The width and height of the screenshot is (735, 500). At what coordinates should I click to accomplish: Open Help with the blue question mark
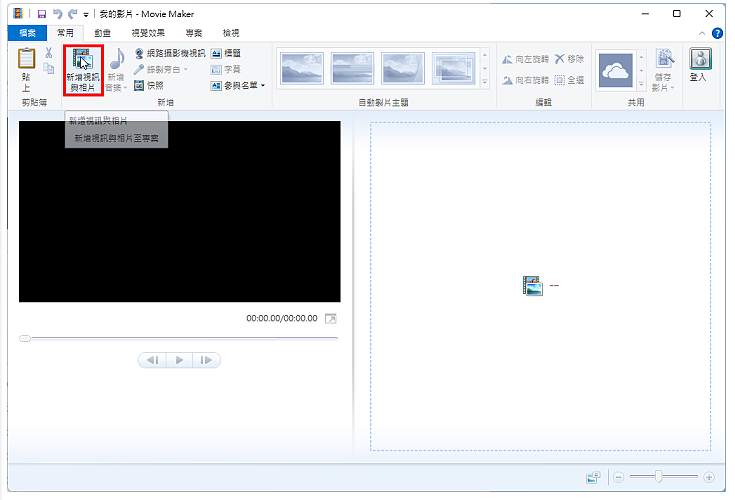click(717, 33)
